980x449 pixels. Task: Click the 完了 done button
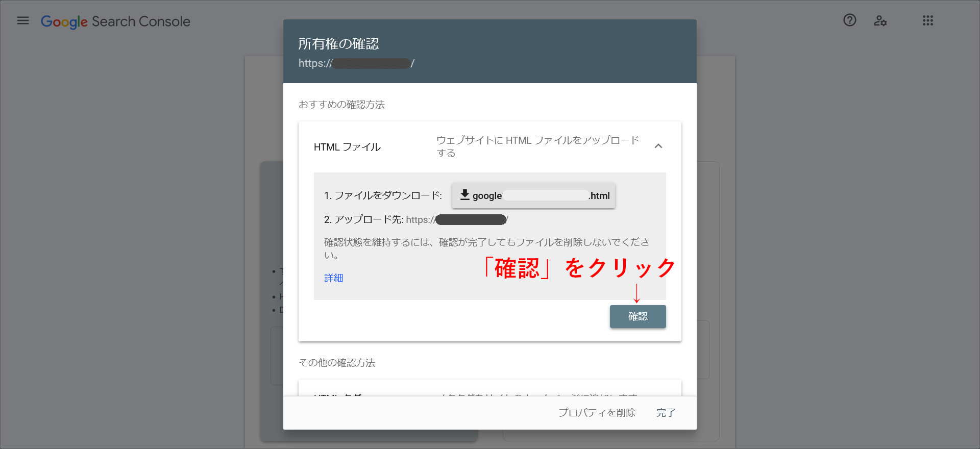pos(666,413)
